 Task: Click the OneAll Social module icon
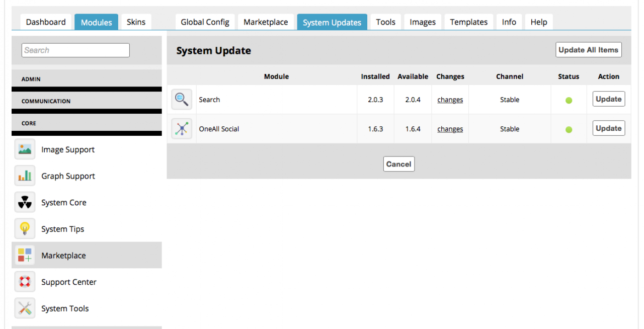pyautogui.click(x=182, y=129)
